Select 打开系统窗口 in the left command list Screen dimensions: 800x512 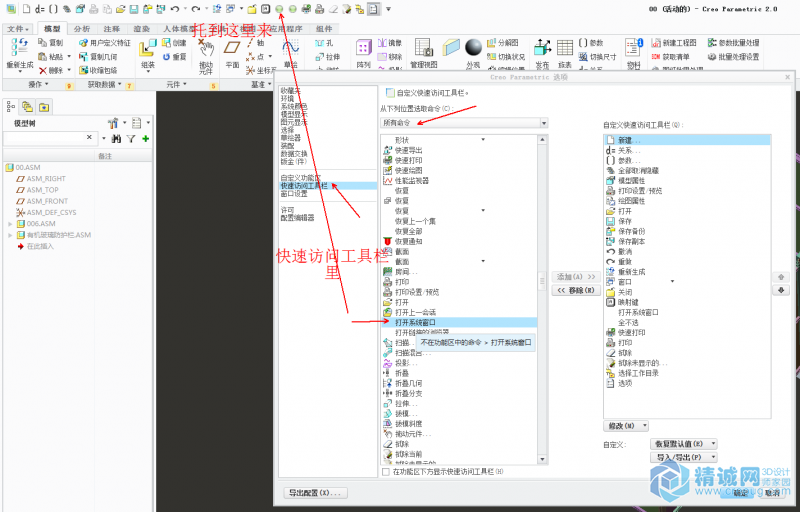click(x=459, y=322)
